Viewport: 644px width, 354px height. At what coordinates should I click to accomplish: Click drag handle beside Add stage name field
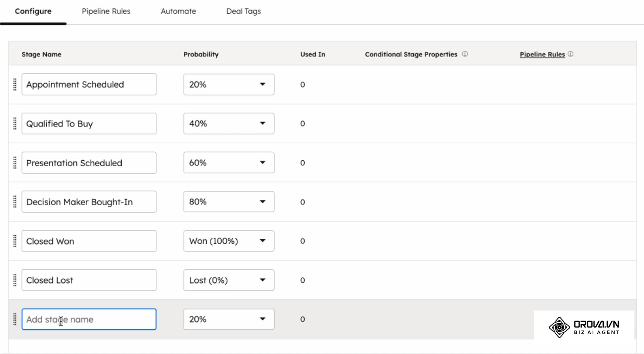tap(15, 319)
